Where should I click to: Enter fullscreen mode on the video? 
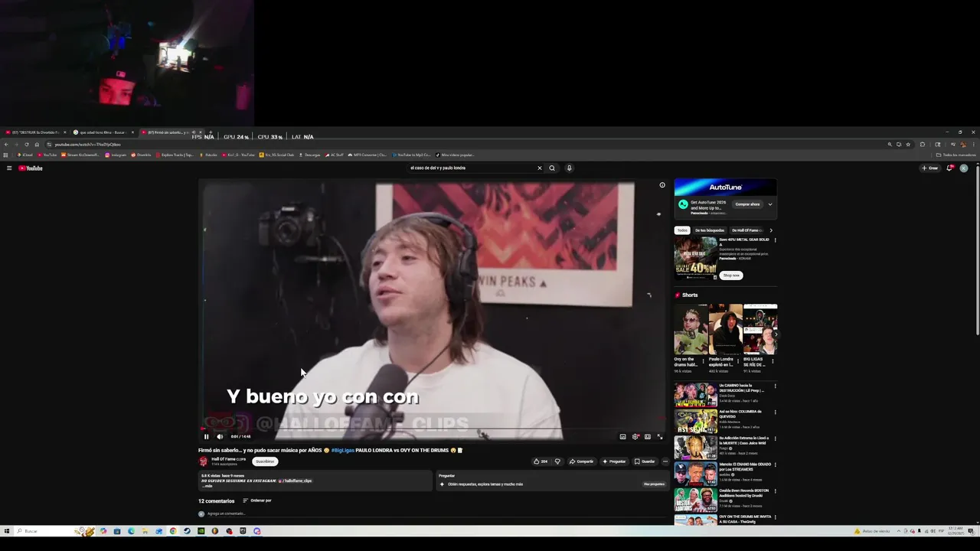click(660, 437)
